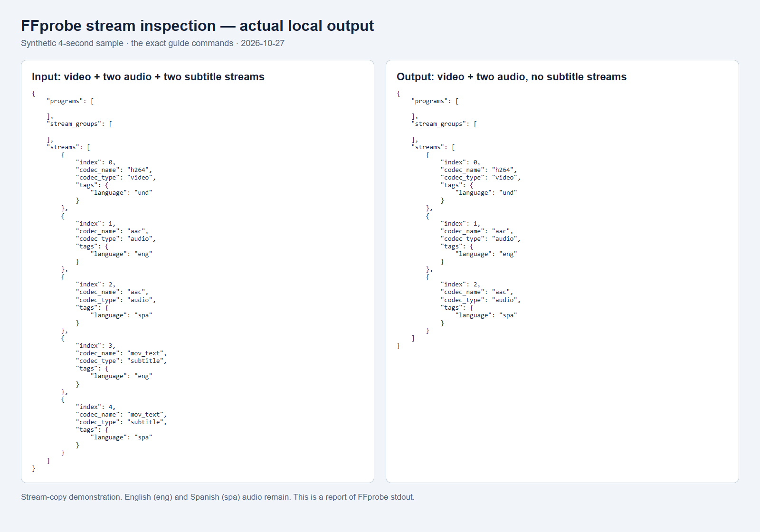
Task: Click "index": 0 line in the Input panel
Action: click(95, 162)
